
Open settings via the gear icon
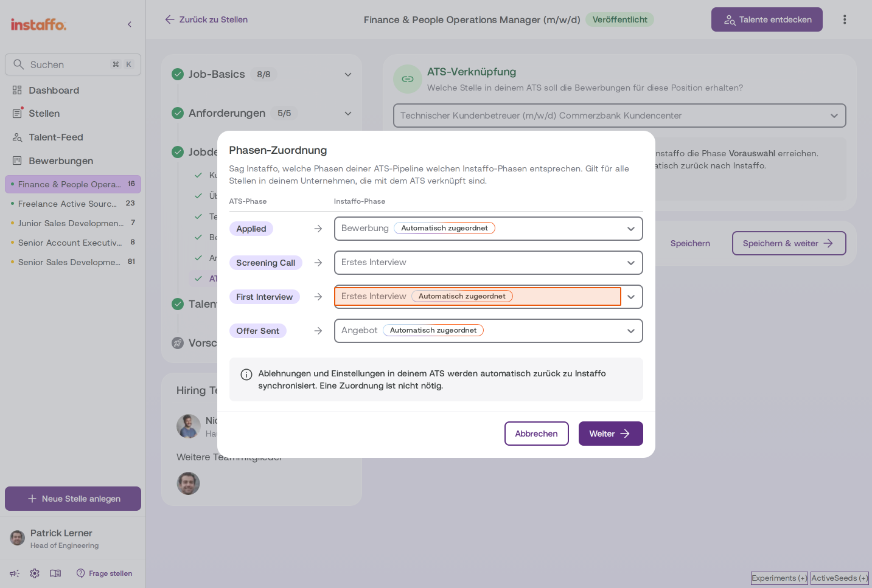click(x=35, y=573)
